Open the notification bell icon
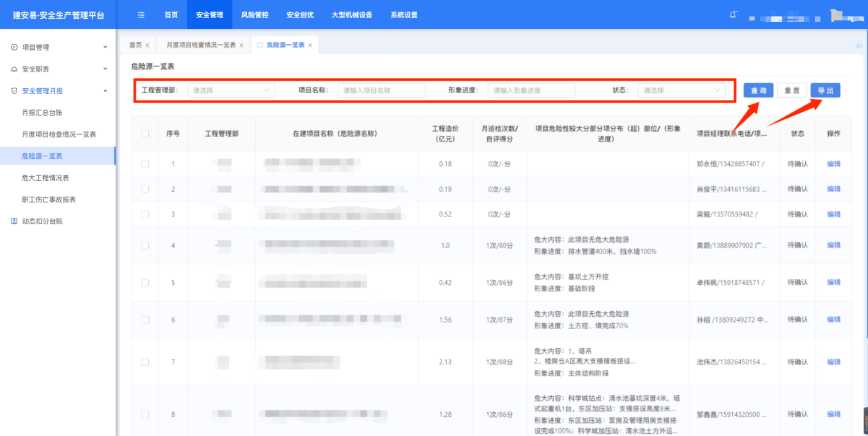The width and height of the screenshot is (868, 436). coord(733,15)
